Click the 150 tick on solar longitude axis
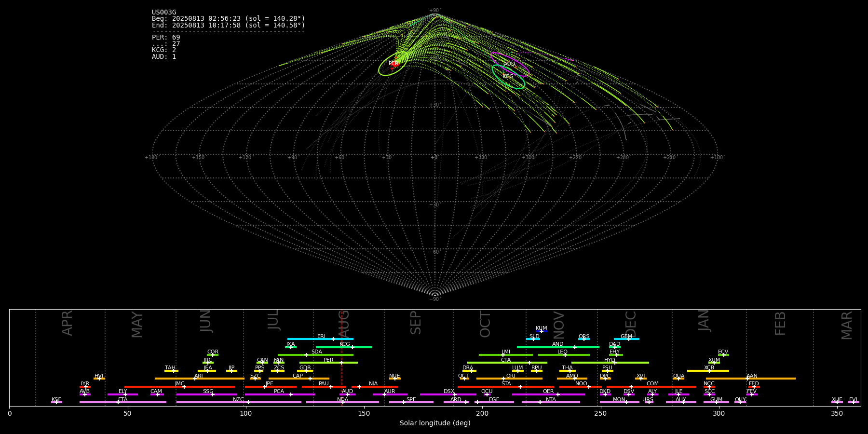The width and height of the screenshot is (868, 434). pos(364,413)
